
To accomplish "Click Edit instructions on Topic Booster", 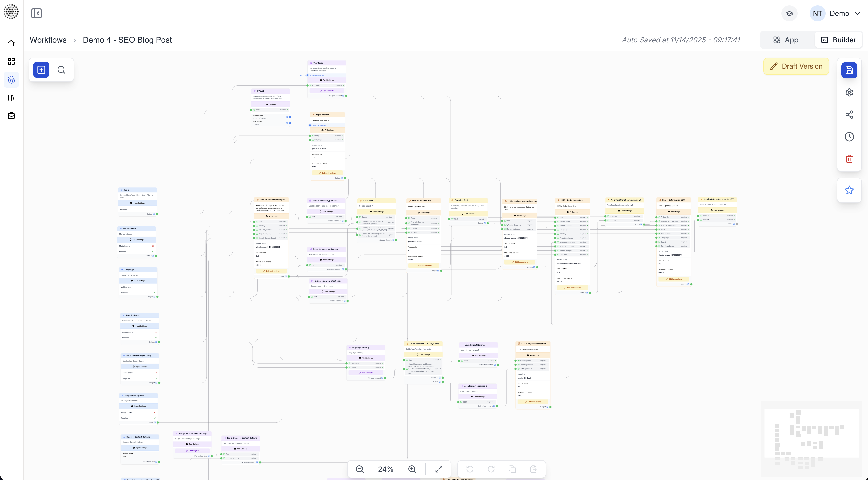I will [x=327, y=173].
